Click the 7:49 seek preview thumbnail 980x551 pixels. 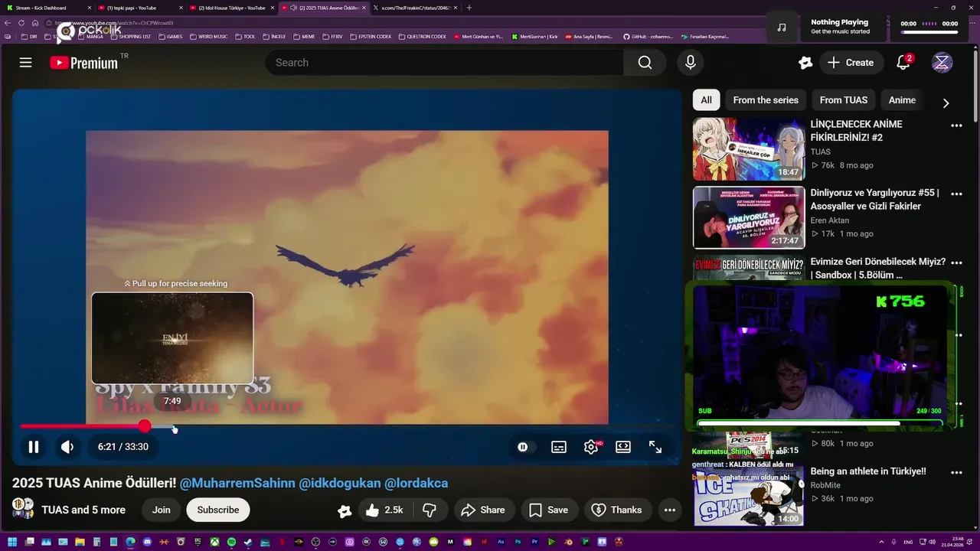pyautogui.click(x=172, y=338)
